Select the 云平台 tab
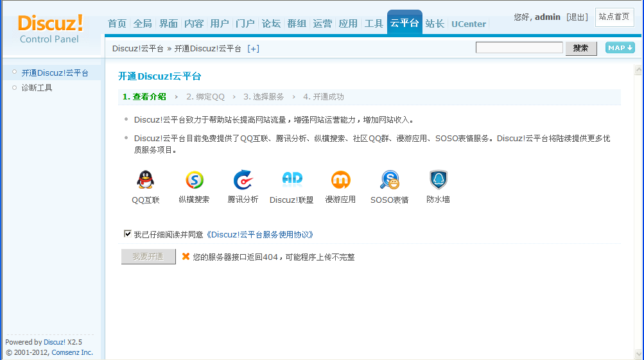This screenshot has width=644, height=360. (x=405, y=23)
